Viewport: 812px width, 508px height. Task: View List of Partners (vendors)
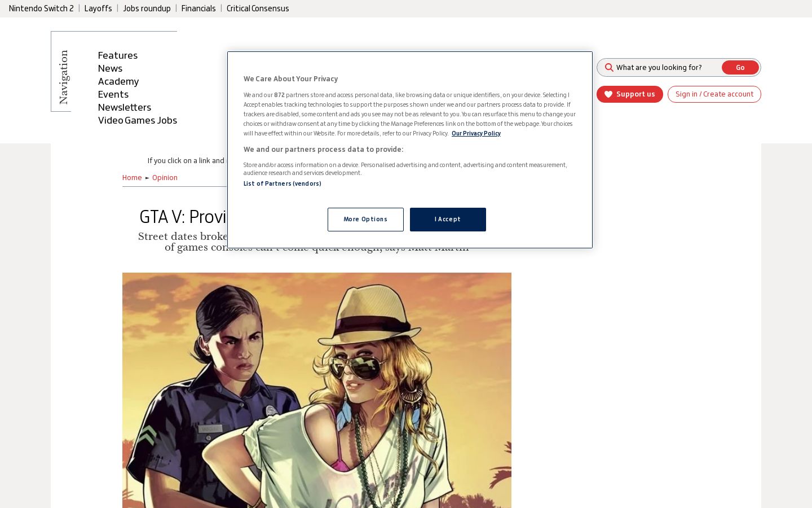(x=283, y=183)
